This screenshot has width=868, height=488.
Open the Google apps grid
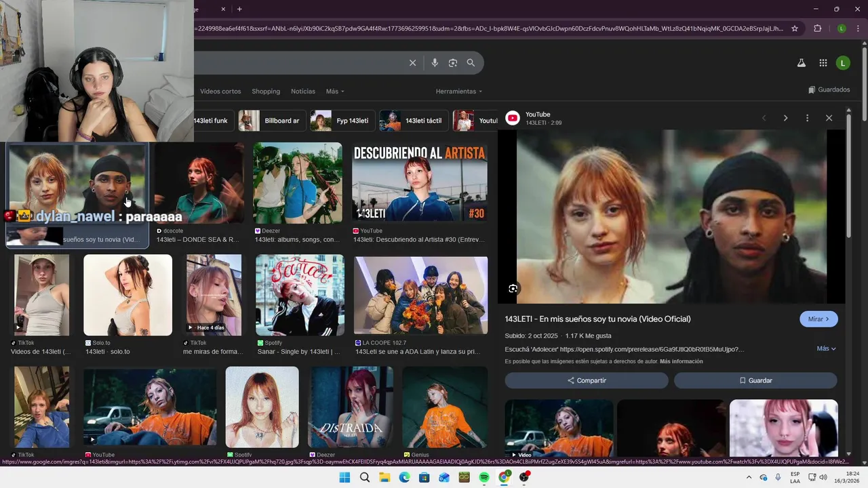click(823, 63)
